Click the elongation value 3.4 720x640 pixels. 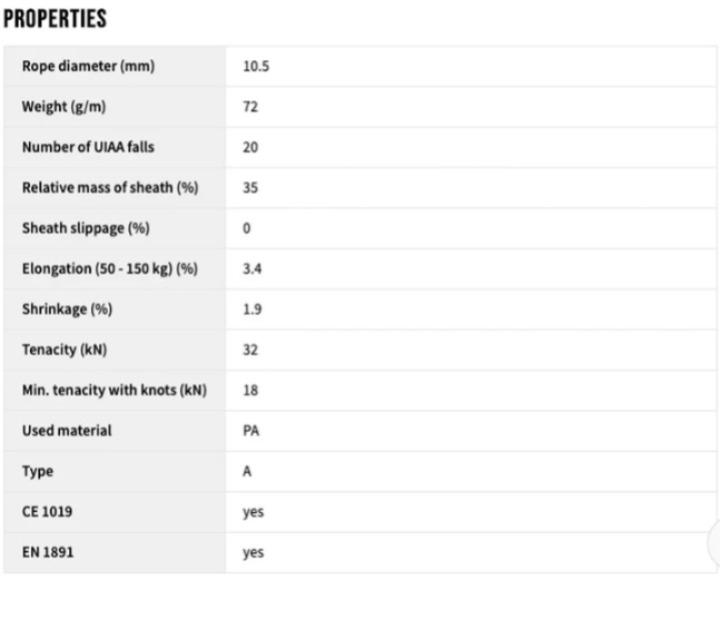click(x=252, y=269)
